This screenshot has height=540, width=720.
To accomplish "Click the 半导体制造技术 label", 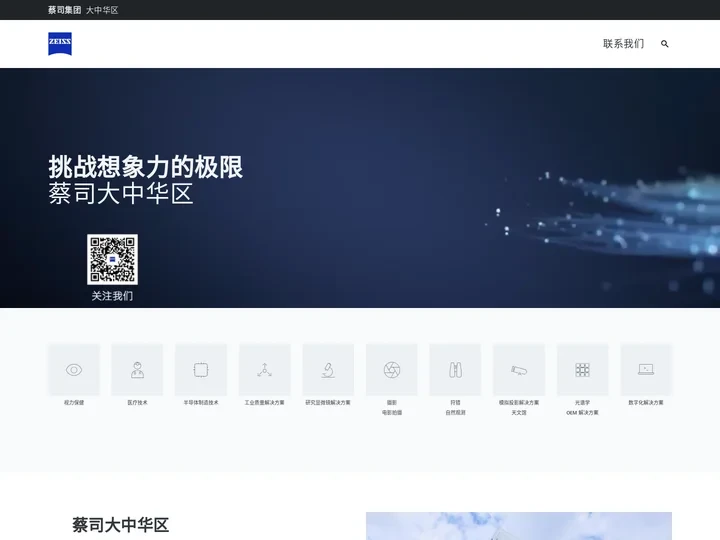I will [x=201, y=402].
